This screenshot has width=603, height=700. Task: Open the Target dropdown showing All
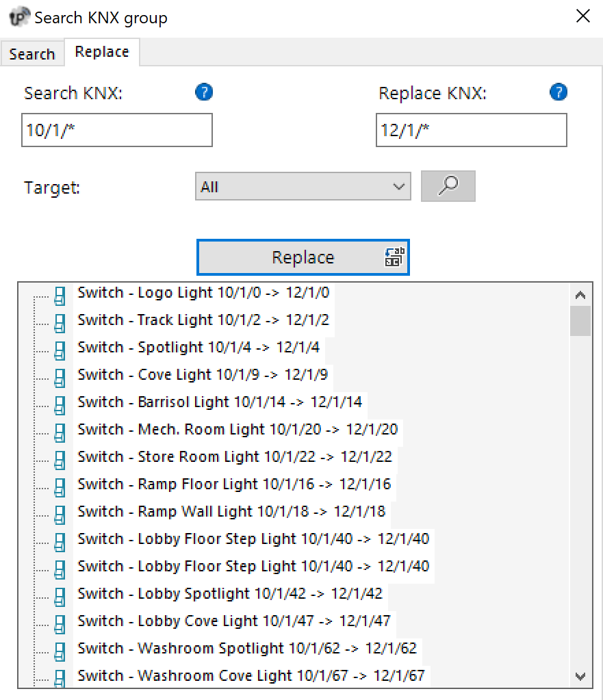click(x=303, y=187)
